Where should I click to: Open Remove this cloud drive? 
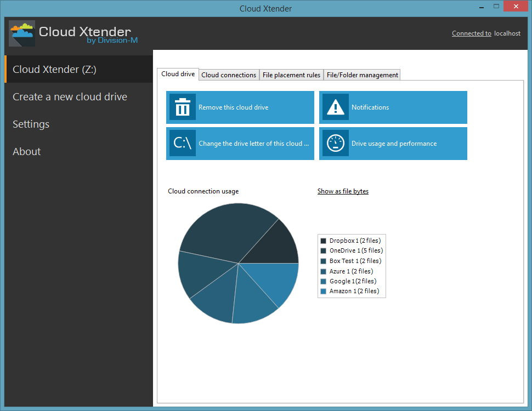240,107
